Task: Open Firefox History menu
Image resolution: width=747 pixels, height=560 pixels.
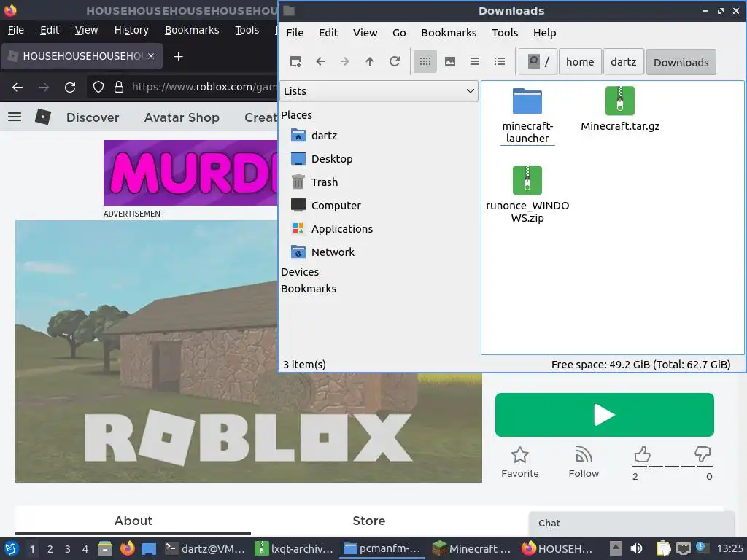Action: pos(131,30)
